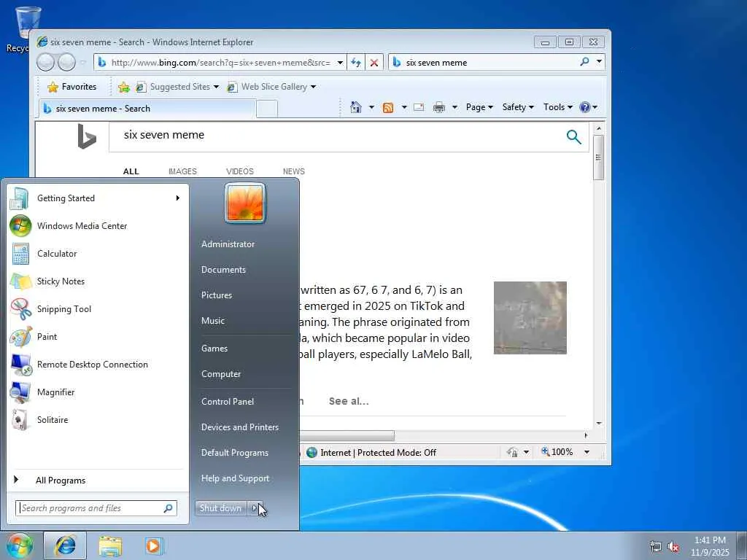Click the Shut down button

pyautogui.click(x=220, y=508)
